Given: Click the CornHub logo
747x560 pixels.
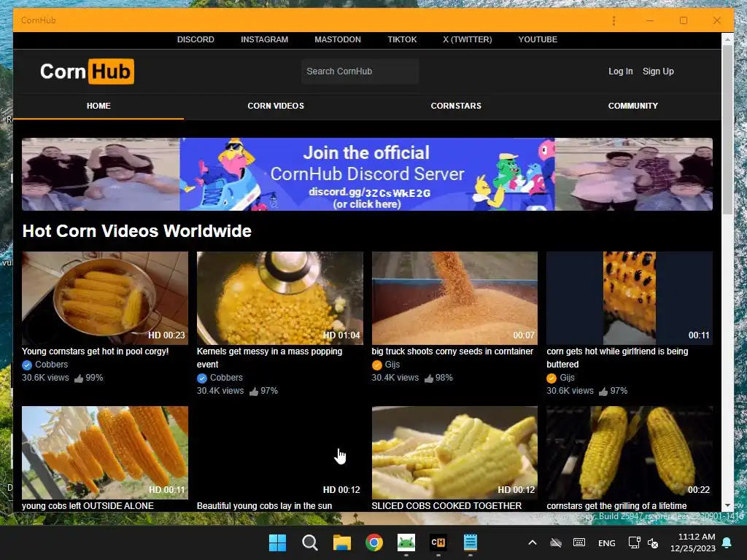Looking at the screenshot, I should pyautogui.click(x=88, y=71).
